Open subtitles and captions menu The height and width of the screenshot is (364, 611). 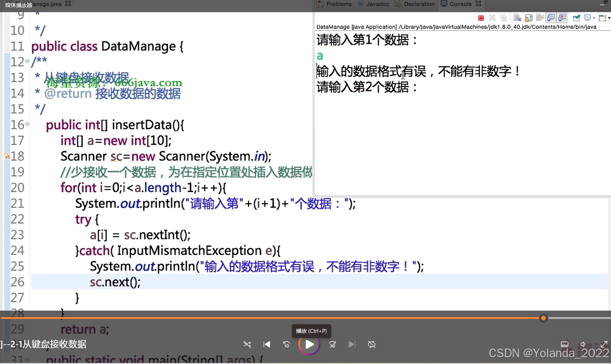point(564,344)
